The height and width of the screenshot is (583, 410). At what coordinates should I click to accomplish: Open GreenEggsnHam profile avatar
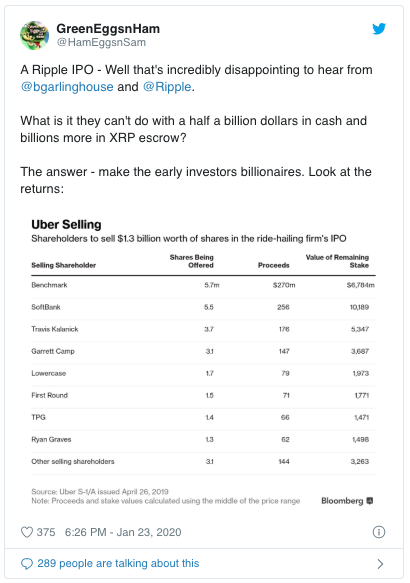(35, 35)
